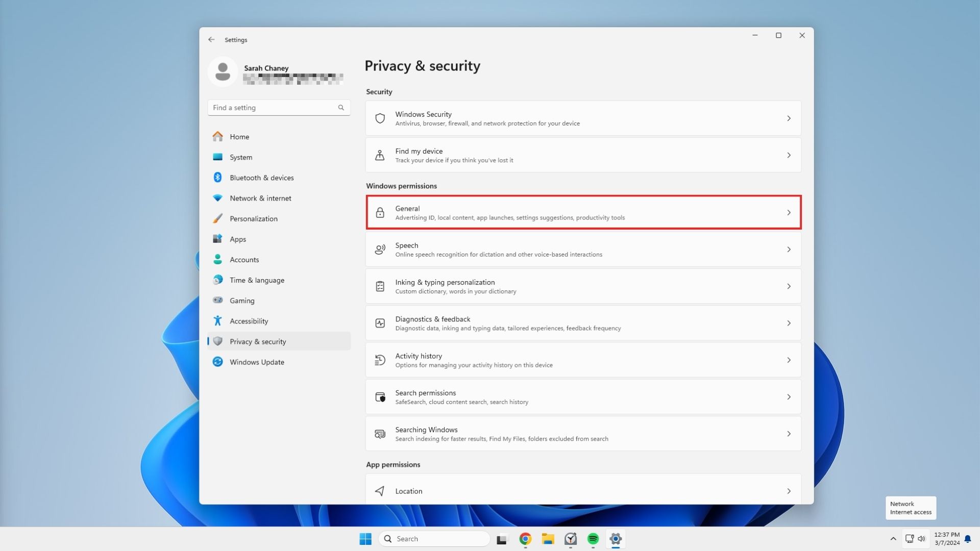Open Activity history page
This screenshot has width=980, height=551.
pos(583,360)
